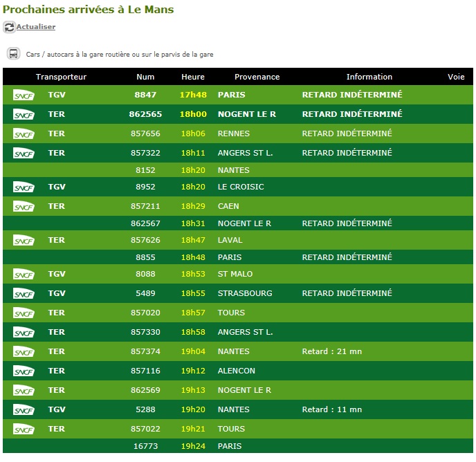Image resolution: width=476 pixels, height=462 pixels.
Task: Click RETARD INDÉTERMINÉ on the 18h31 row
Action: coord(347,223)
